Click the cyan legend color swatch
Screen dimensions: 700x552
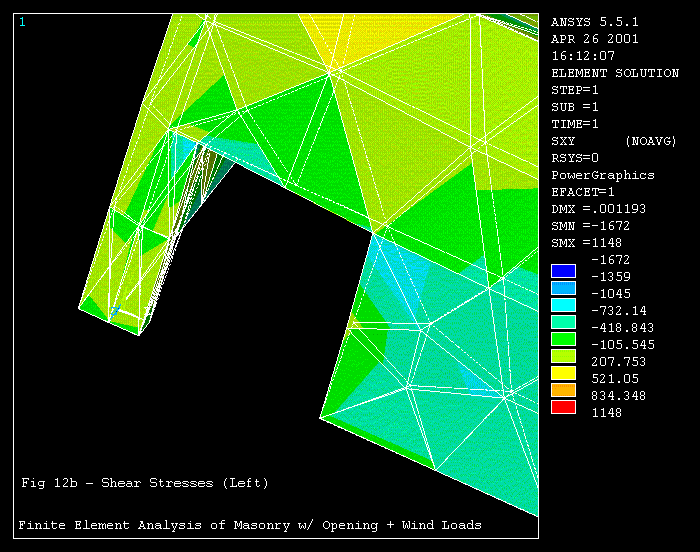tap(563, 305)
